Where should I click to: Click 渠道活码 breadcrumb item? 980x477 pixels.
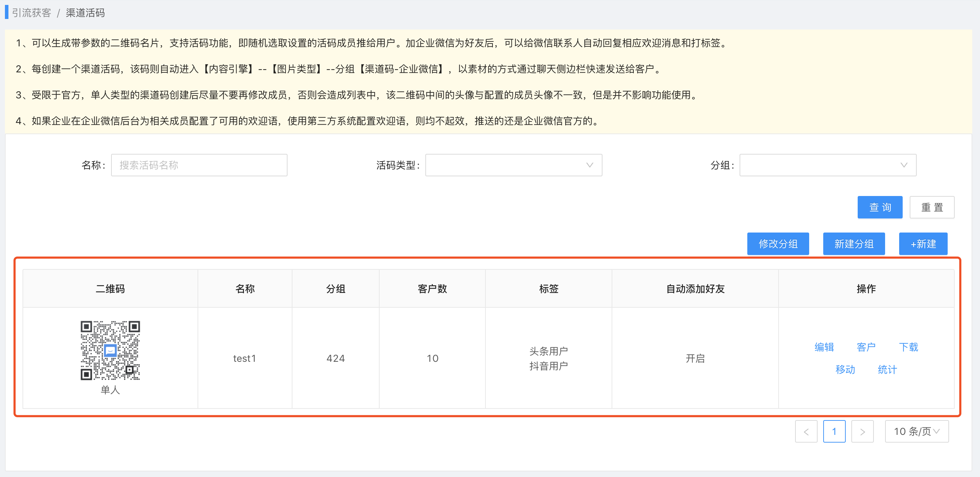[85, 13]
